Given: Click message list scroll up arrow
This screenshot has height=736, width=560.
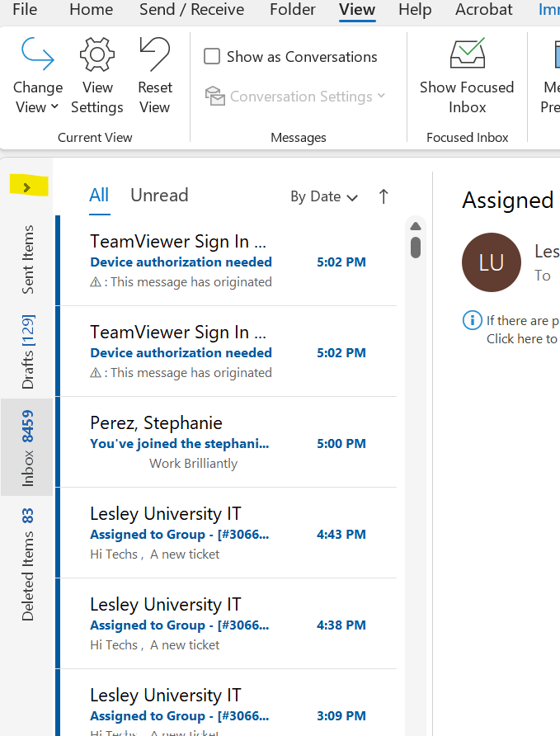Looking at the screenshot, I should 416,226.
